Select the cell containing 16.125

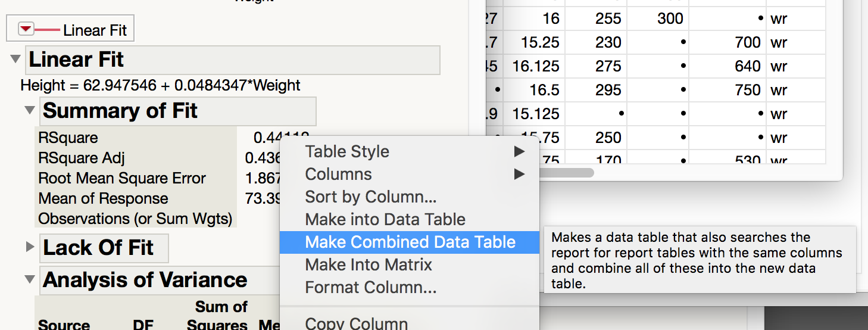(536, 66)
